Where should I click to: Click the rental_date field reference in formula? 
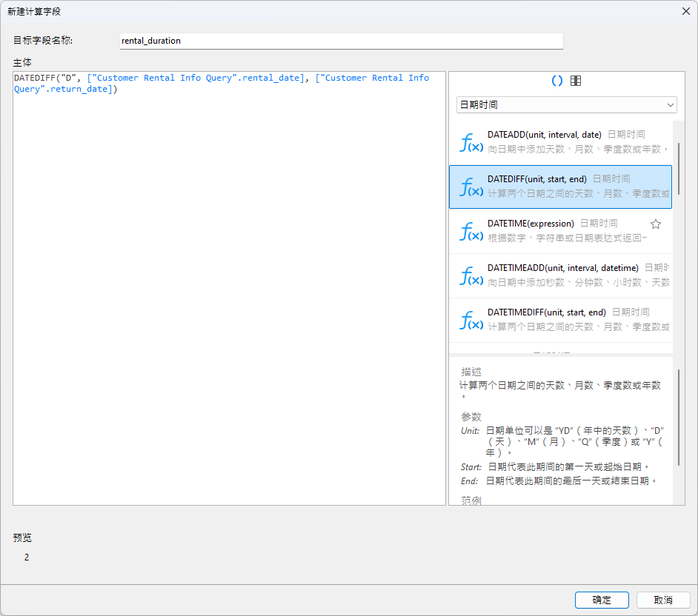(x=196, y=78)
